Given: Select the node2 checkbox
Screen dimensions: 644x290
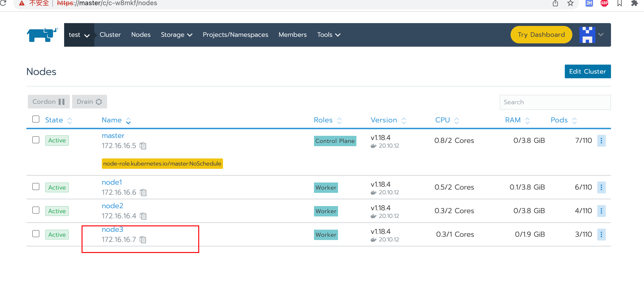Looking at the screenshot, I should tap(36, 210).
